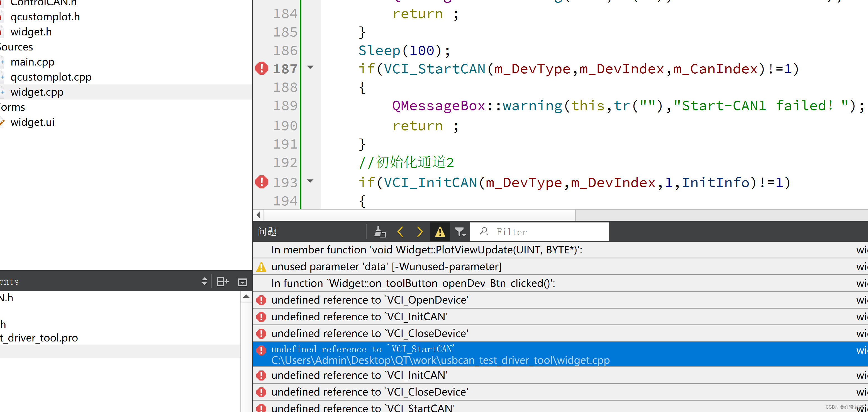Click error marker on line 193
This screenshot has height=412, width=868.
[262, 182]
